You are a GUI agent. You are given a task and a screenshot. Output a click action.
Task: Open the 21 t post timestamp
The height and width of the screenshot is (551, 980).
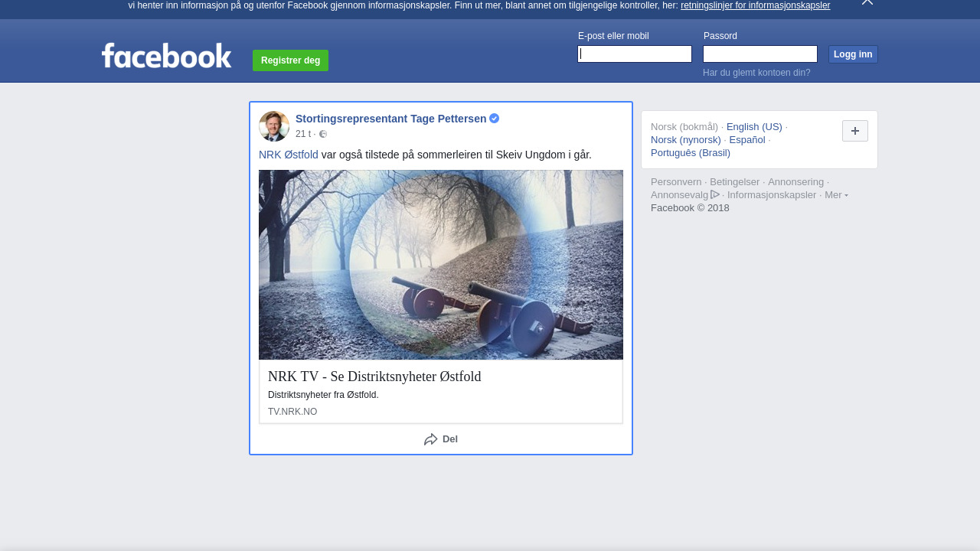(x=303, y=134)
